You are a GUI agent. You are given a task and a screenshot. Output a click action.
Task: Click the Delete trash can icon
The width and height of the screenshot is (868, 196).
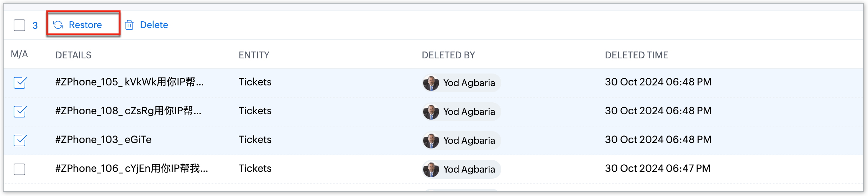129,25
